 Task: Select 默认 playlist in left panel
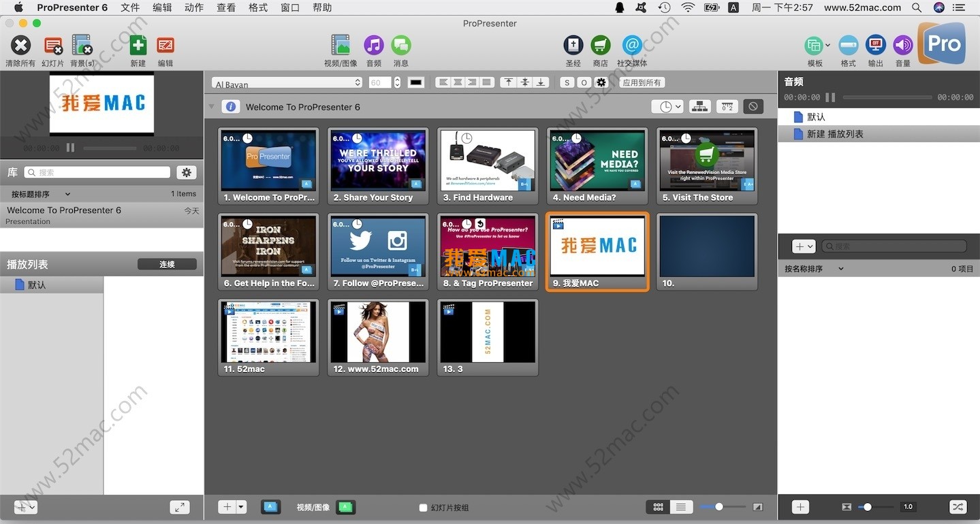tap(52, 285)
